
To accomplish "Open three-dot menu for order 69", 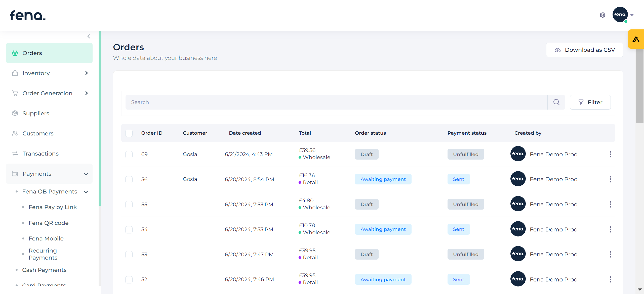I will click(610, 154).
